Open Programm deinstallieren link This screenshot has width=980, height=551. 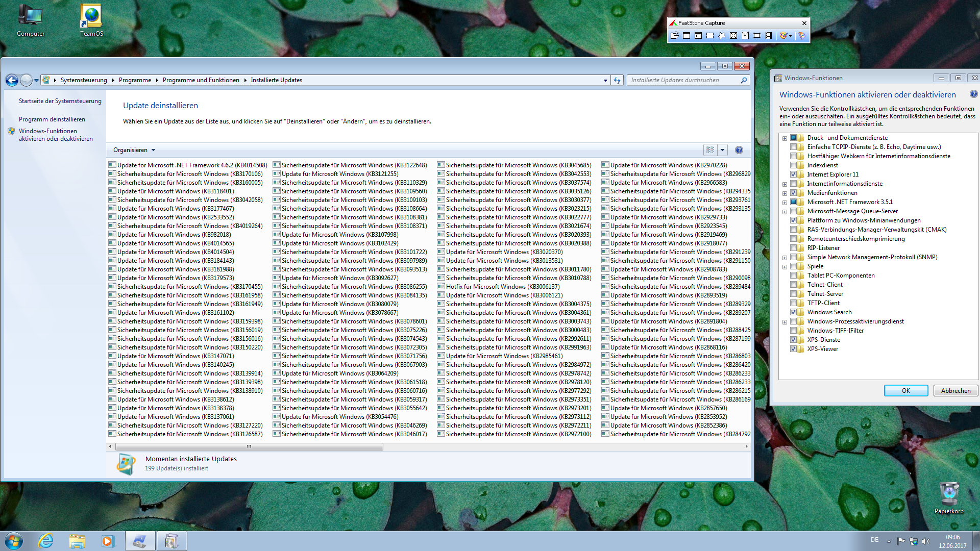[x=52, y=119]
